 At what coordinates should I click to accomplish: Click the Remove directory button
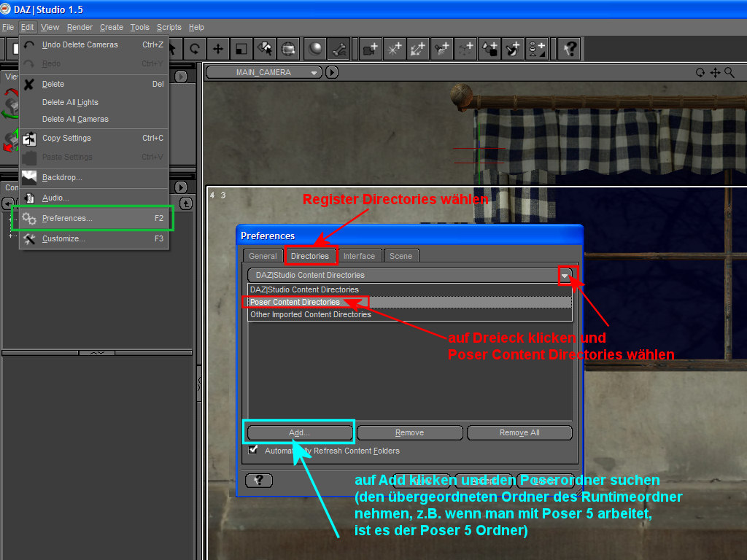[409, 432]
